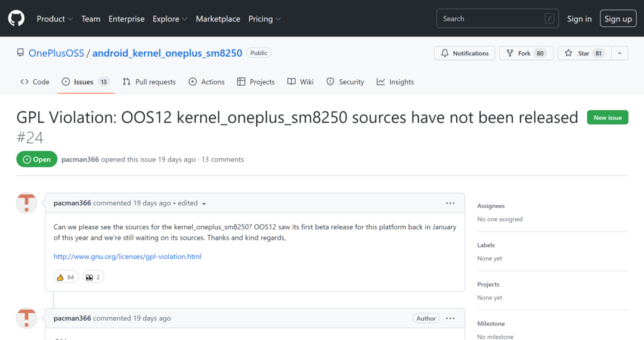This screenshot has width=644, height=340.
Task: Click pacman366's avatar on the first comment
Action: (x=26, y=203)
